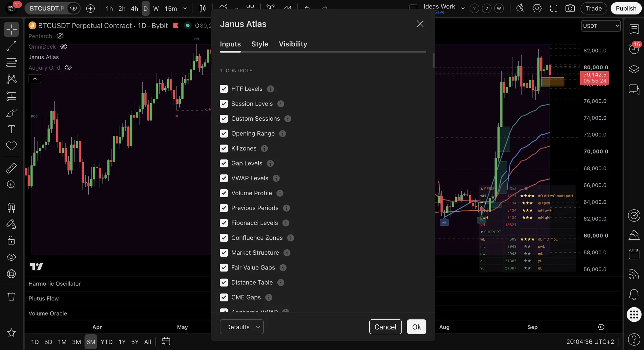Turn off Fibonacci Levels checkbox
This screenshot has height=350, width=644.
[x=224, y=223]
